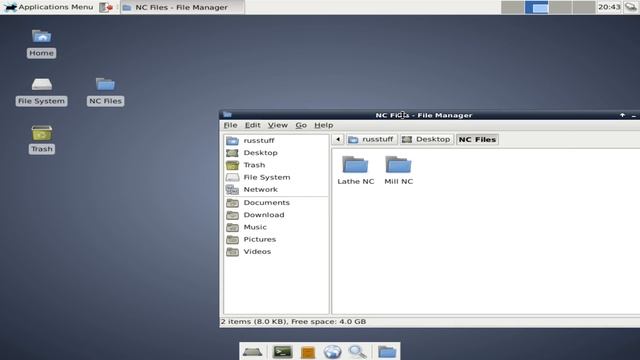The width and height of the screenshot is (640, 360).
Task: Click the panel tray icon right of the clock
Action: click(631, 7)
